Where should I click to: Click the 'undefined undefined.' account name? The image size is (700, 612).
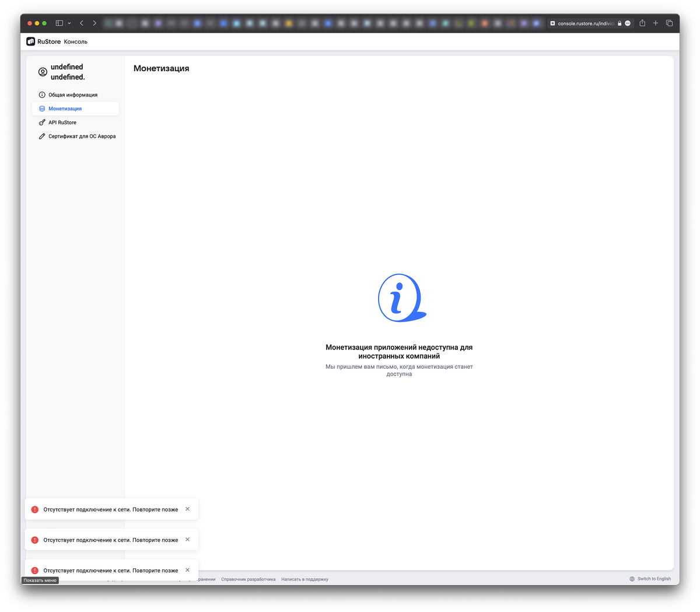coord(68,72)
